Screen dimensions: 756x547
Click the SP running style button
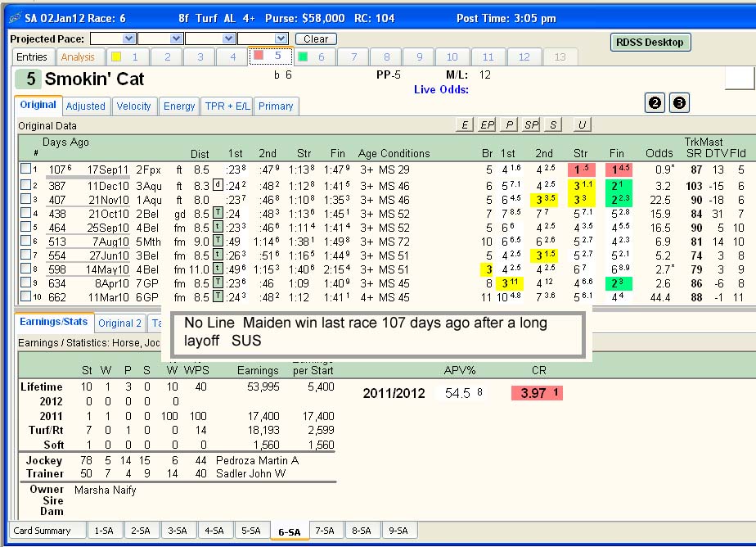coord(531,125)
